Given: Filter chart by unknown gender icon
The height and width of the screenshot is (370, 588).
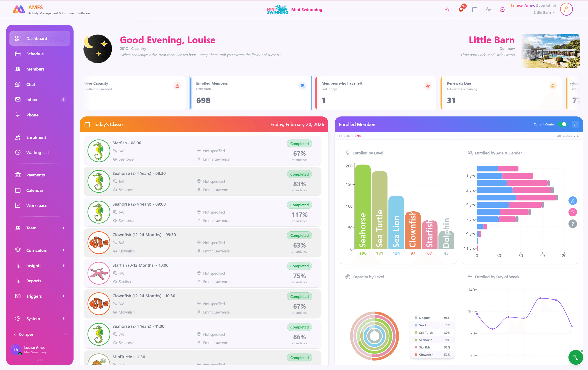Looking at the screenshot, I should [573, 224].
